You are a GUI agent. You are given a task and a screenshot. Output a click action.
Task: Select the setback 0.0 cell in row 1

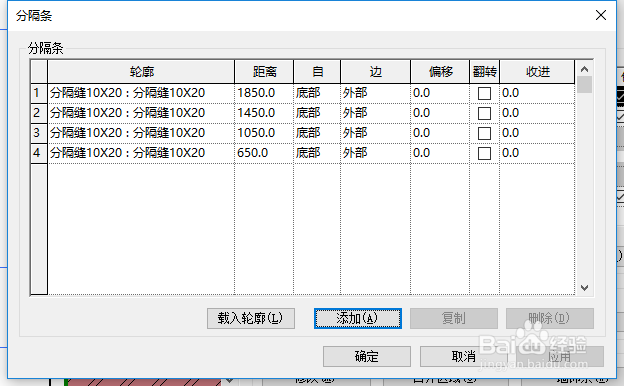click(537, 93)
